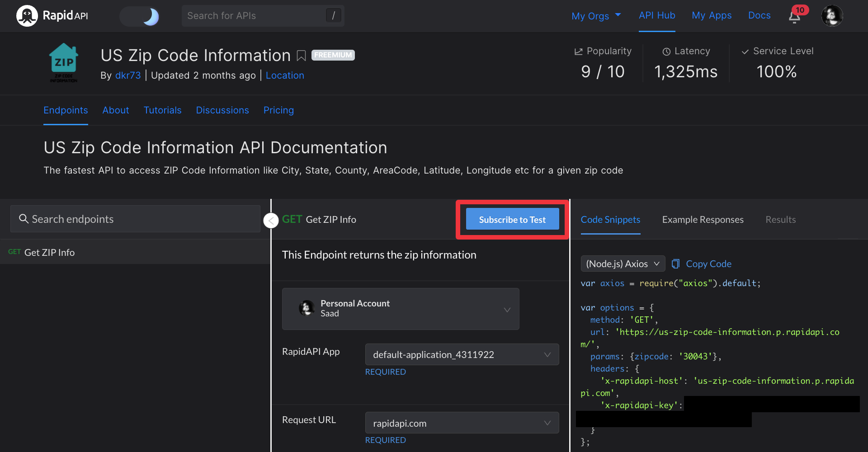Open the notifications bell
Screen dimensions: 868x452
(795, 17)
